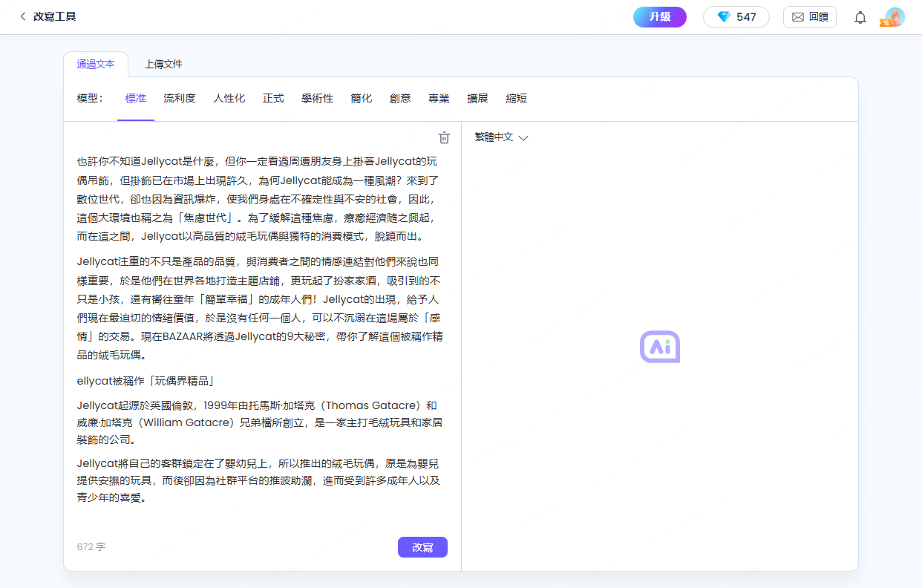Image resolution: width=922 pixels, height=588 pixels.
Task: Switch to the 上傳文件 tab
Action: [x=163, y=64]
